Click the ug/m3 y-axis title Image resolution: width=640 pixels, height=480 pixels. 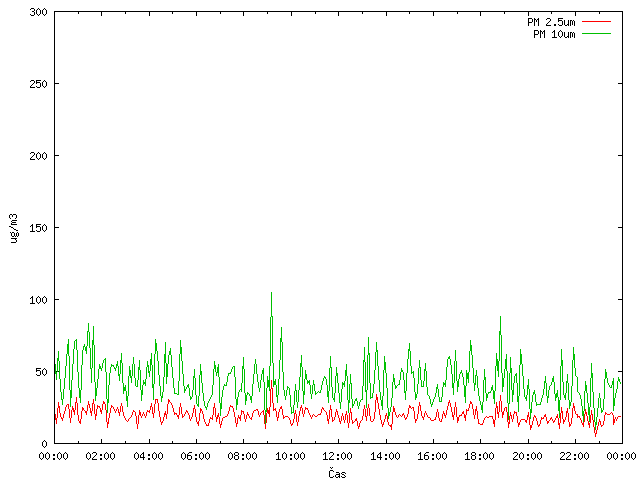(x=14, y=228)
